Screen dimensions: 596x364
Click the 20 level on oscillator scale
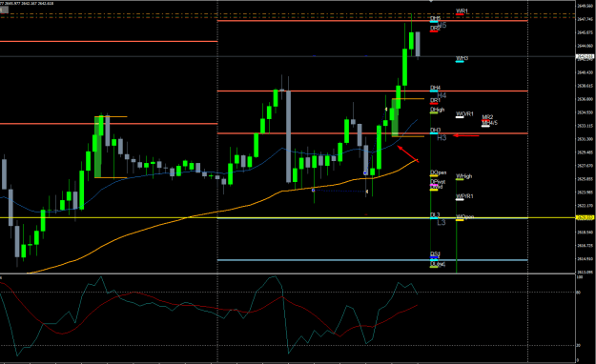579,345
